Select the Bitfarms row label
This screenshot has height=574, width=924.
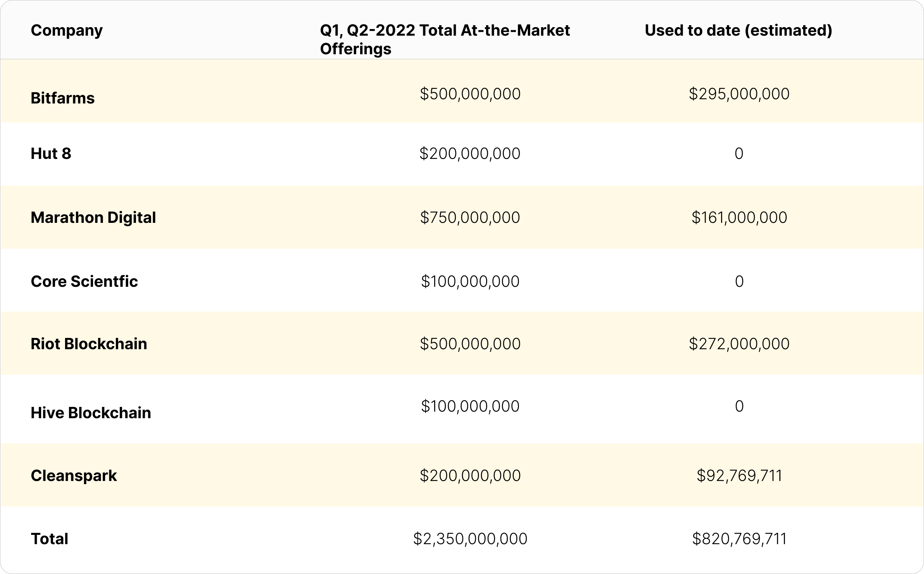pos(63,97)
